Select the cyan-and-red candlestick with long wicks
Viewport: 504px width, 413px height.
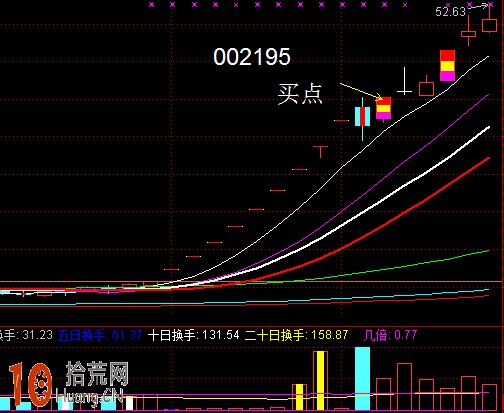coord(362,118)
